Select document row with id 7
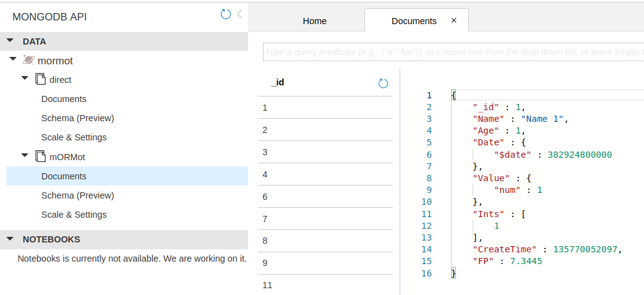 (325, 219)
